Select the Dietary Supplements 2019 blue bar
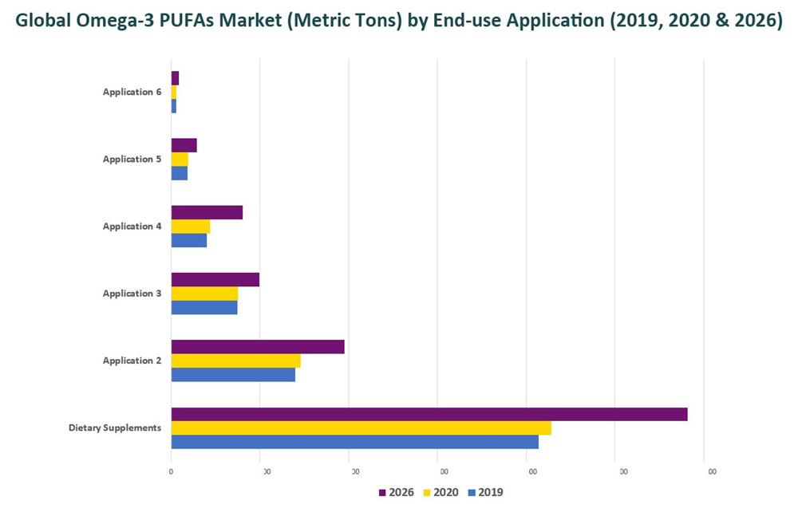Screen dimensions: 798x532 pyautogui.click(x=354, y=442)
